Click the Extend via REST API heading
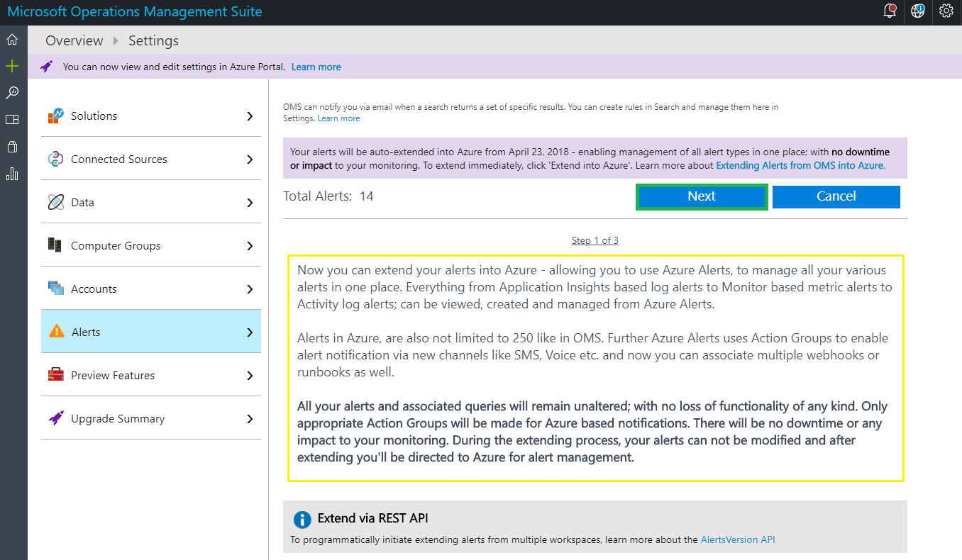The height and width of the screenshot is (560, 962). click(372, 518)
